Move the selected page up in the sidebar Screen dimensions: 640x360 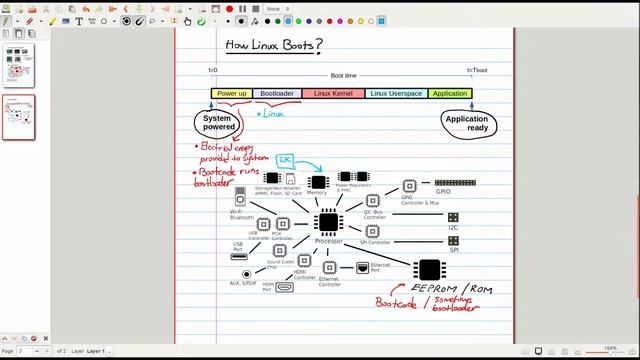[x=4, y=338]
